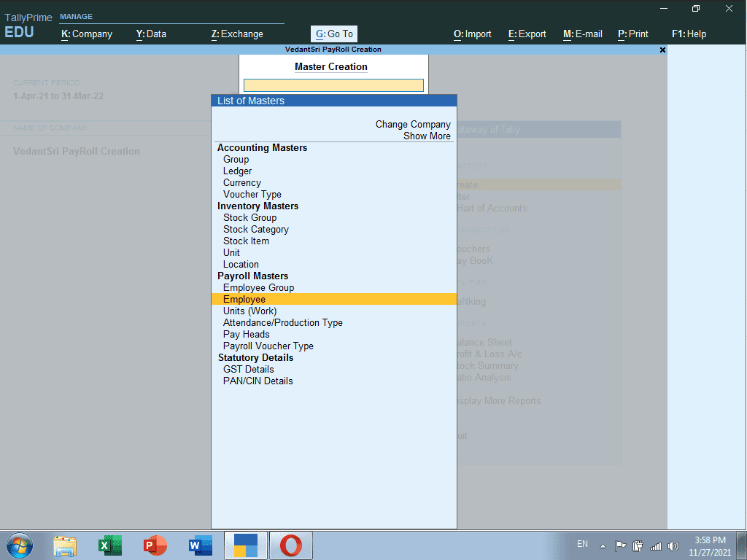The width and height of the screenshot is (747, 560).
Task: Select Payroll Voucher Type master
Action: 268,346
